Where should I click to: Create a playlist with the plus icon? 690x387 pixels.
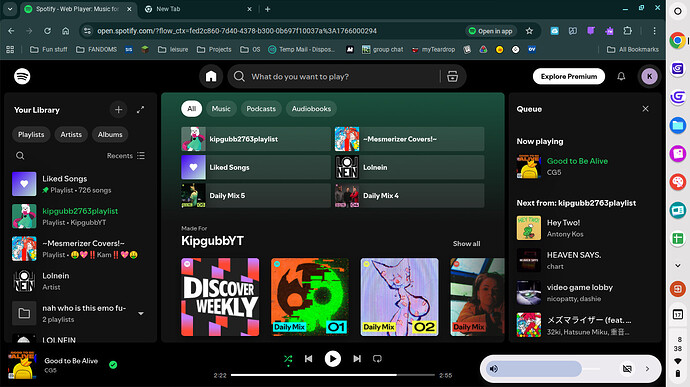point(118,110)
